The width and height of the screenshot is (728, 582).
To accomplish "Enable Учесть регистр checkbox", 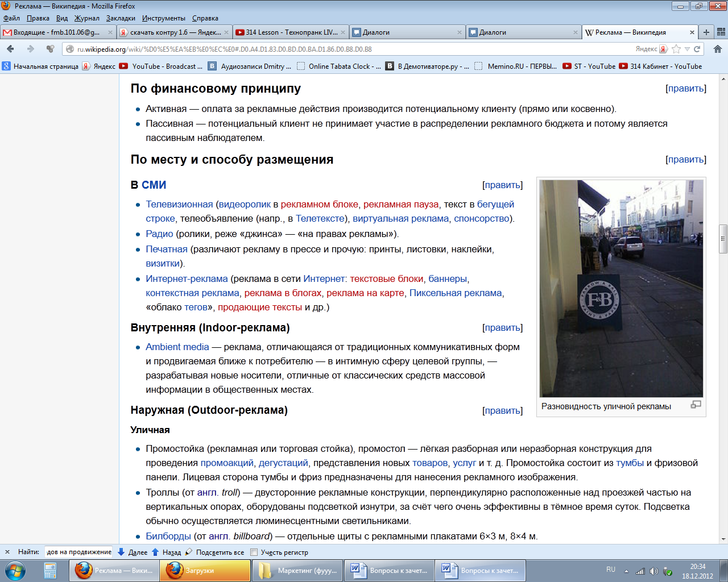I will coord(254,552).
